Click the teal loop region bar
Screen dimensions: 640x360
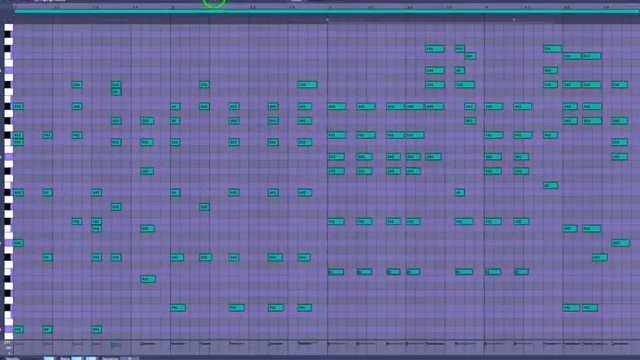point(326,11)
